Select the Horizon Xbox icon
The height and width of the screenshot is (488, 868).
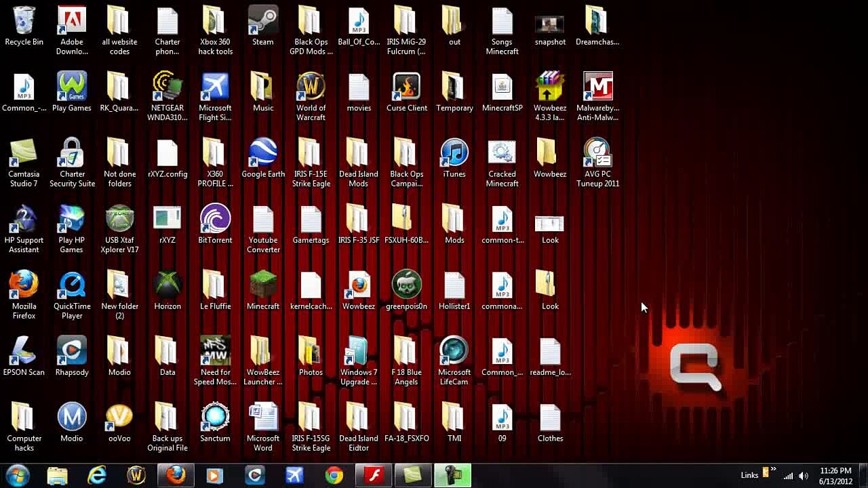[x=167, y=291]
